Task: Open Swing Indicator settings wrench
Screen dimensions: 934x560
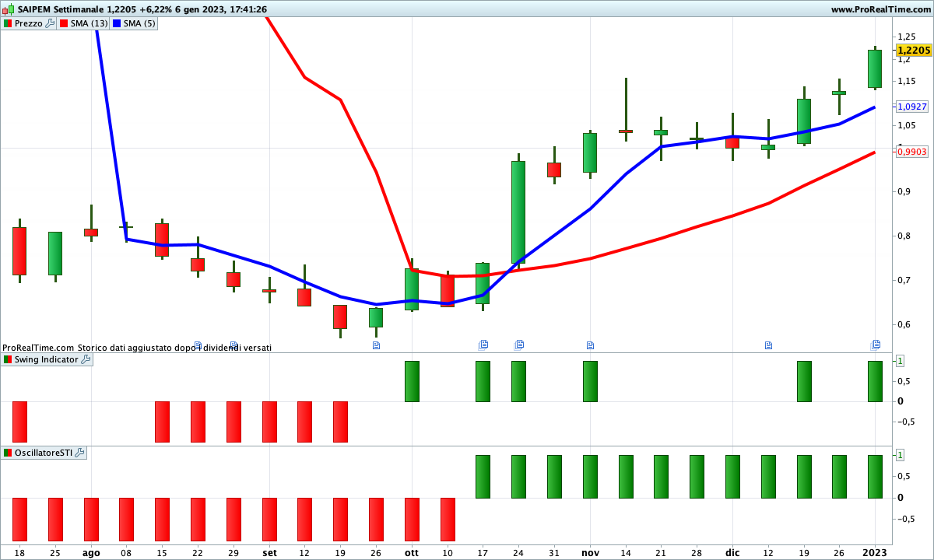Action: pos(86,359)
